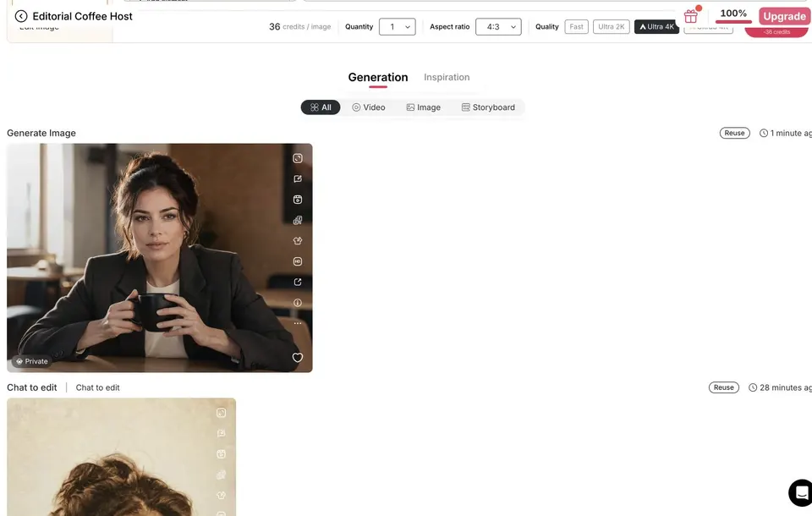Switch to the Inspiration tab
The width and height of the screenshot is (812, 516).
(x=447, y=77)
